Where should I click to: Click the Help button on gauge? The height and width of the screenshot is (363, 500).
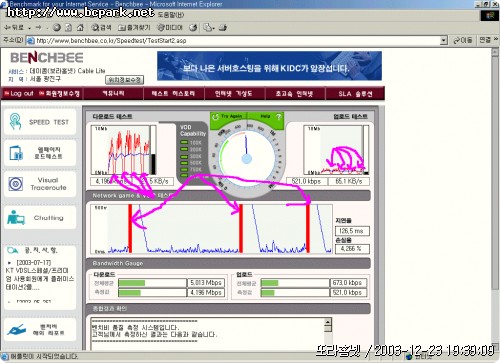(266, 116)
